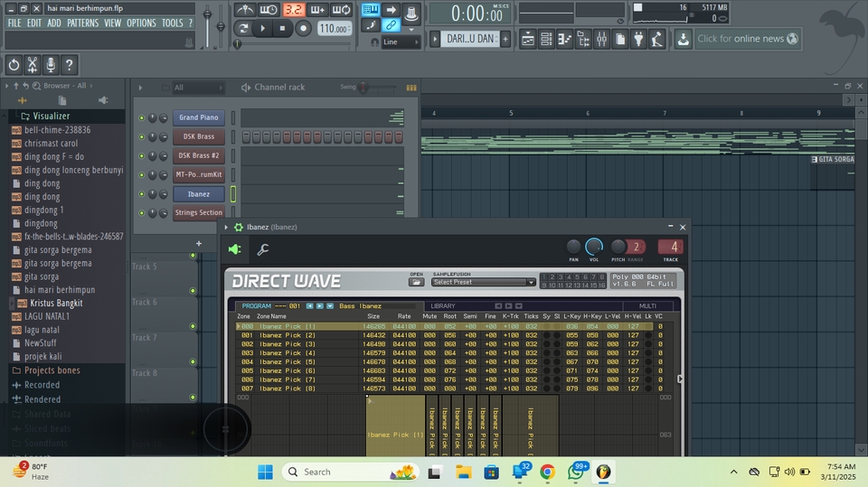Viewport: 868px width, 487px height.
Task: Open the tempo tapper icon
Action: pos(657,39)
